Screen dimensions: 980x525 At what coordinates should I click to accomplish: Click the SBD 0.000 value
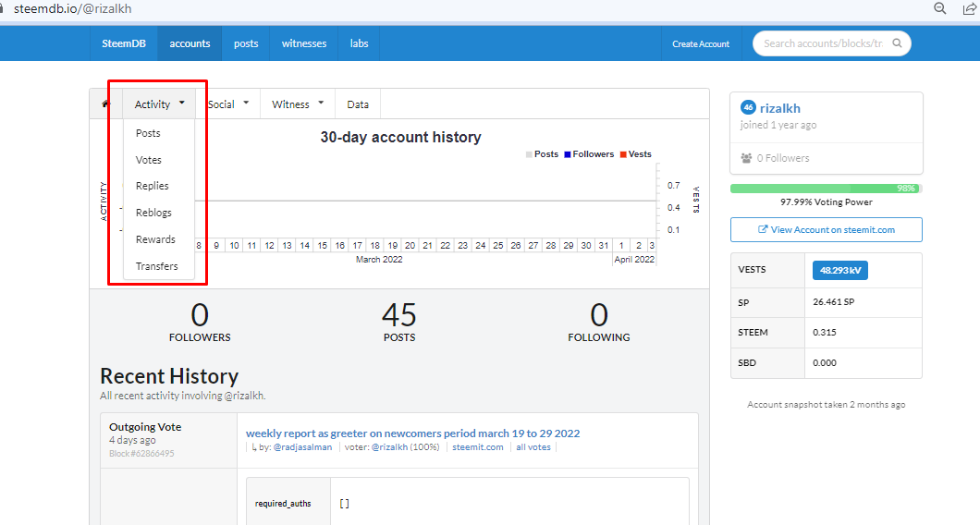825,362
